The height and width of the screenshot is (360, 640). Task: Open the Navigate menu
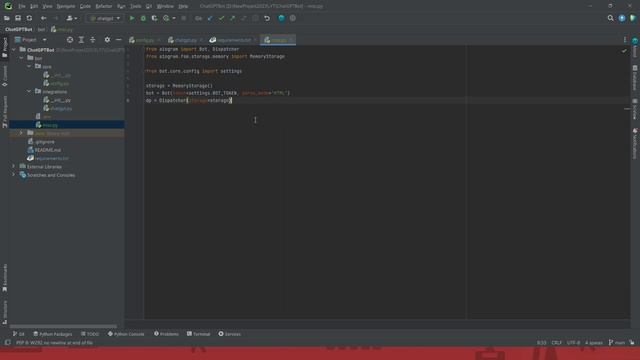66,7
